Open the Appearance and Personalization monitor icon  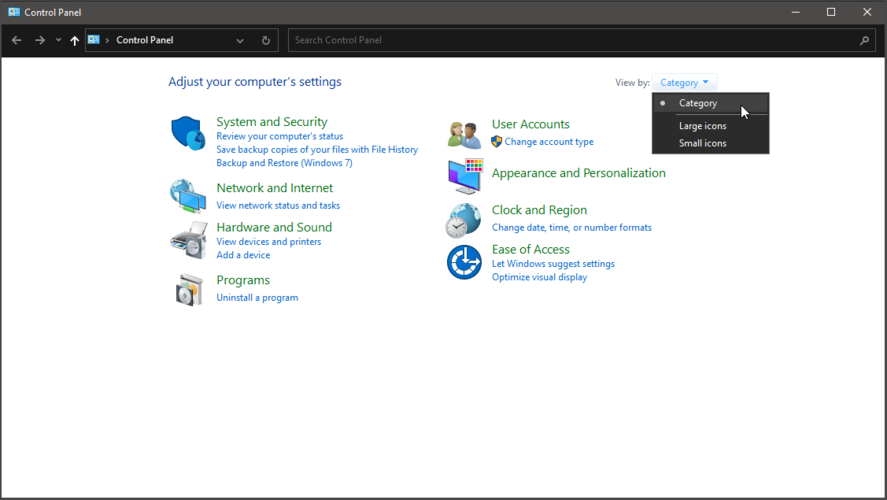pos(465,176)
